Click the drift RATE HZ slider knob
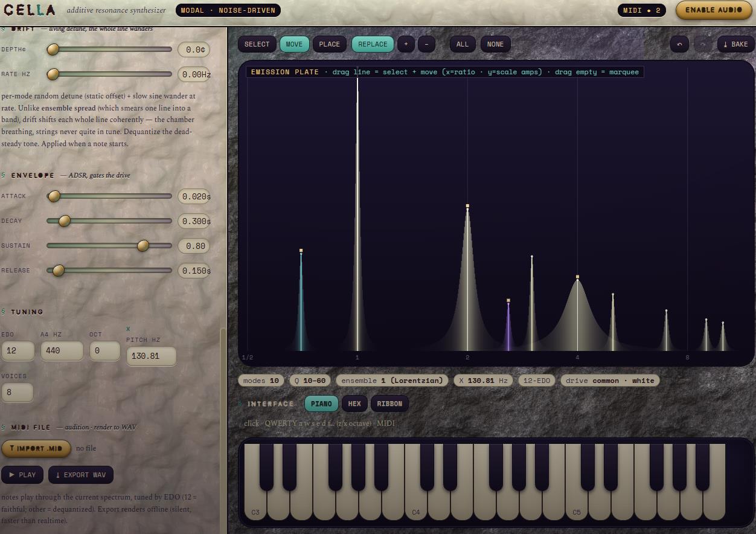 [x=53, y=74]
